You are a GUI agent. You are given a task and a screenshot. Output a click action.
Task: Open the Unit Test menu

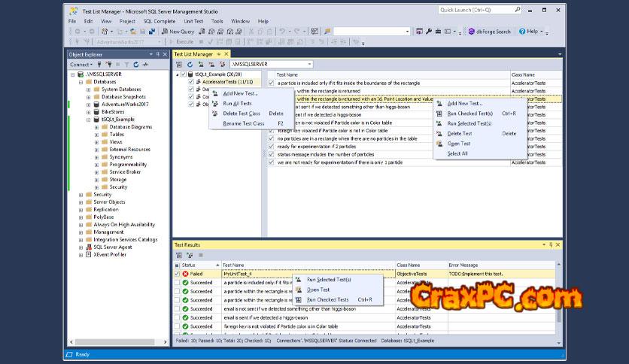pyautogui.click(x=193, y=21)
